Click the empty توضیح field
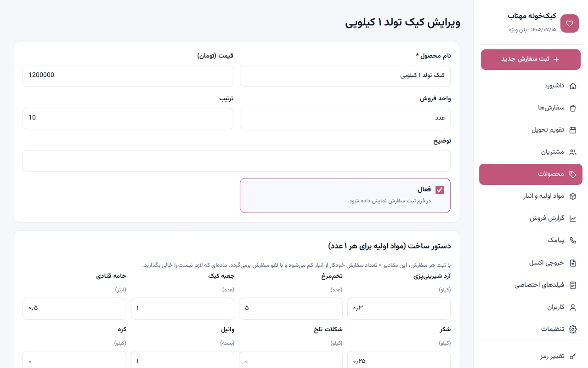 pos(237,161)
